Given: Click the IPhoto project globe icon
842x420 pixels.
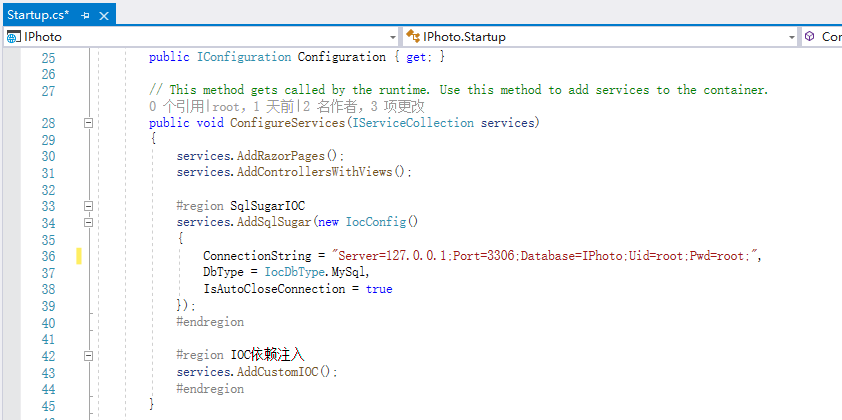Looking at the screenshot, I should 14,37.
